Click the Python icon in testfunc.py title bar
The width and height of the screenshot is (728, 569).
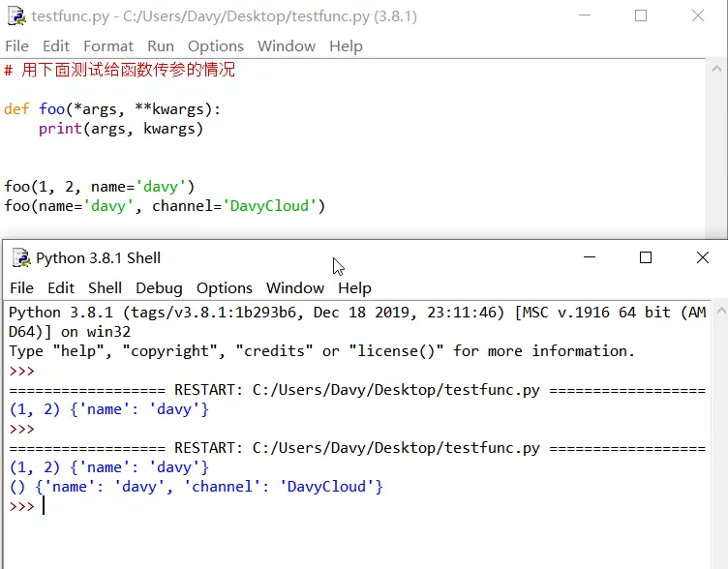pyautogui.click(x=16, y=15)
